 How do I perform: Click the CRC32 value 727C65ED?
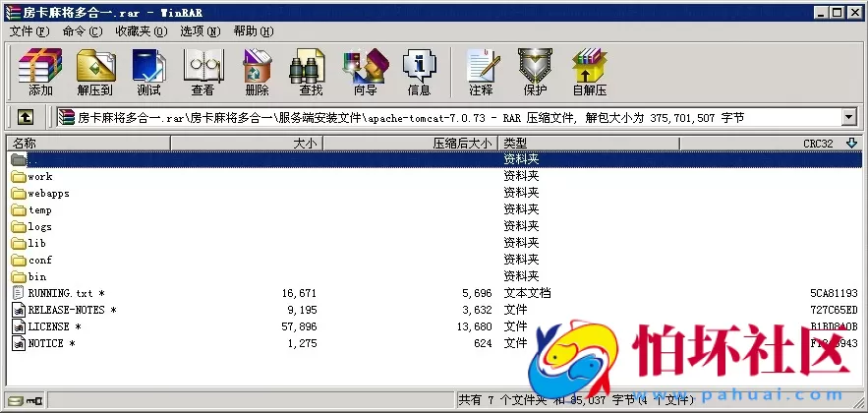(835, 310)
